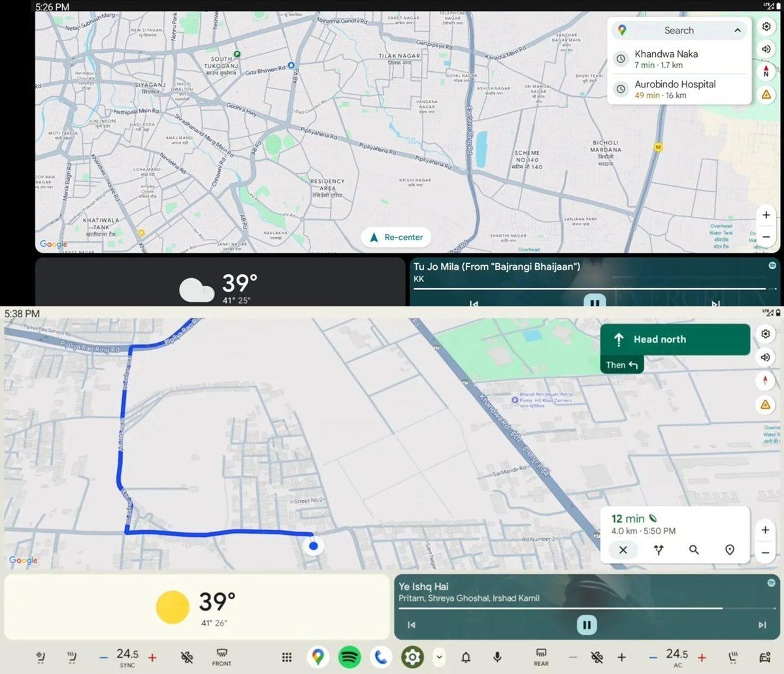
Task: Select the Khandwa Naka recent destination
Action: pyautogui.click(x=668, y=59)
